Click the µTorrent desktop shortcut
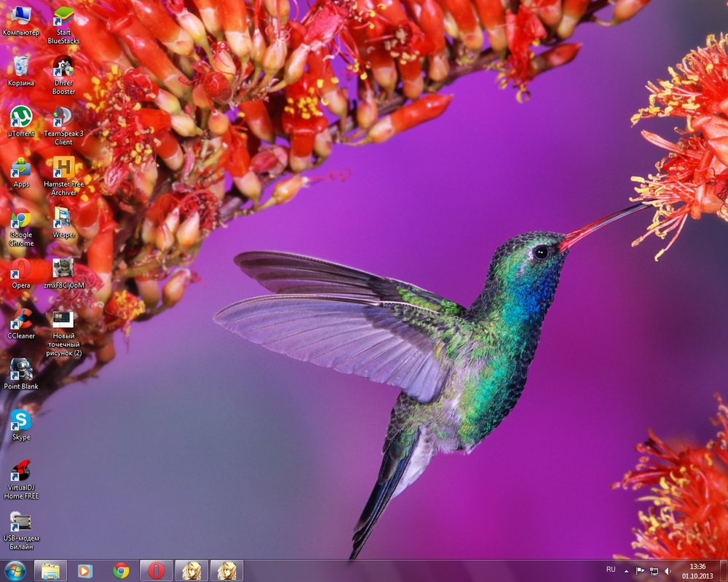Image resolution: width=728 pixels, height=582 pixels. (x=20, y=116)
